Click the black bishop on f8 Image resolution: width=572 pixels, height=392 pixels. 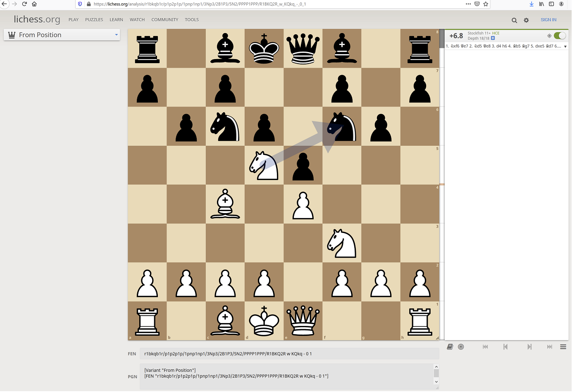pyautogui.click(x=342, y=48)
